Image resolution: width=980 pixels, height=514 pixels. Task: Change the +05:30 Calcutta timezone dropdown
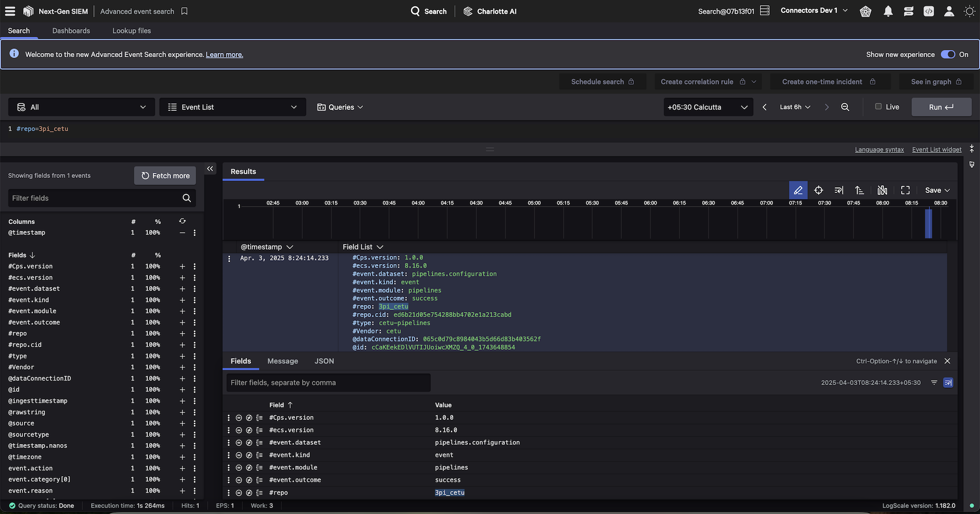(708, 107)
